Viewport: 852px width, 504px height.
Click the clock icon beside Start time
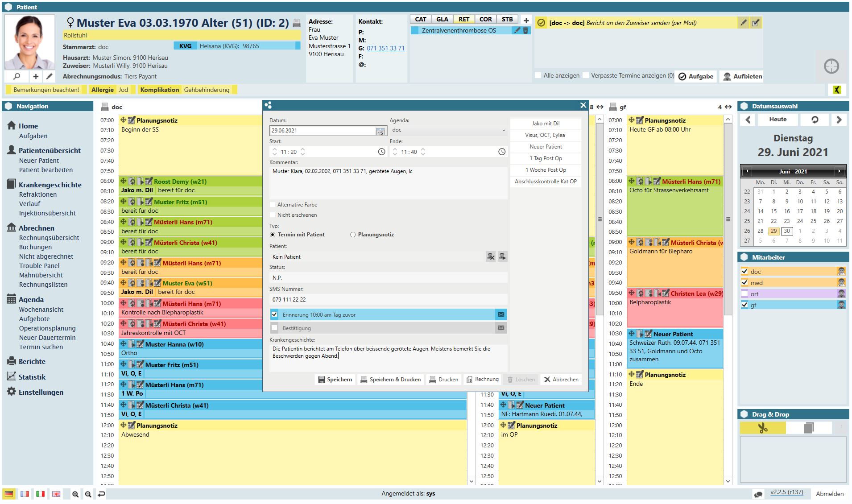[381, 152]
